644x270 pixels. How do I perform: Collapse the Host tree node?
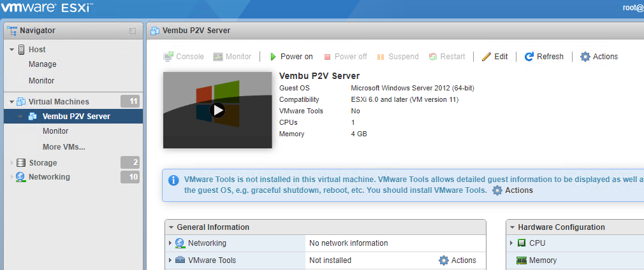click(12, 50)
